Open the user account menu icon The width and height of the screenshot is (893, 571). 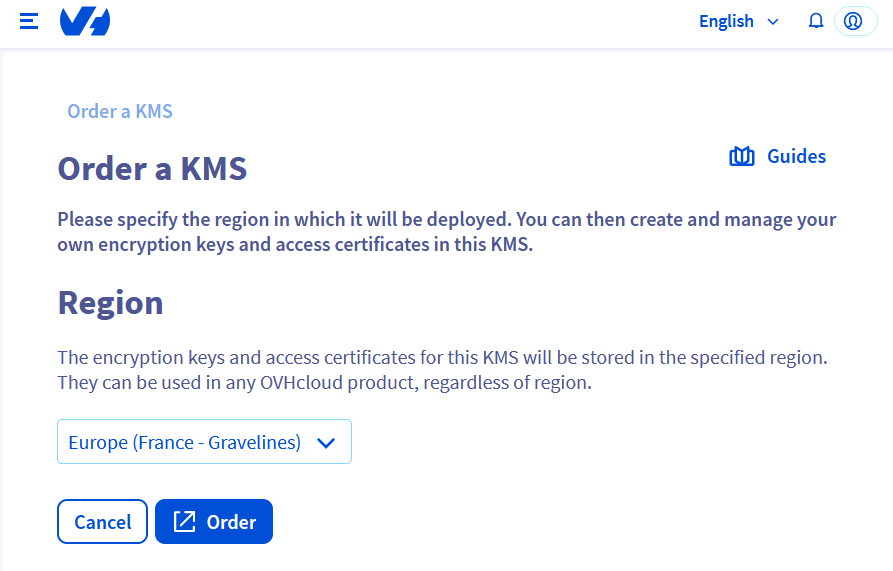(x=853, y=21)
